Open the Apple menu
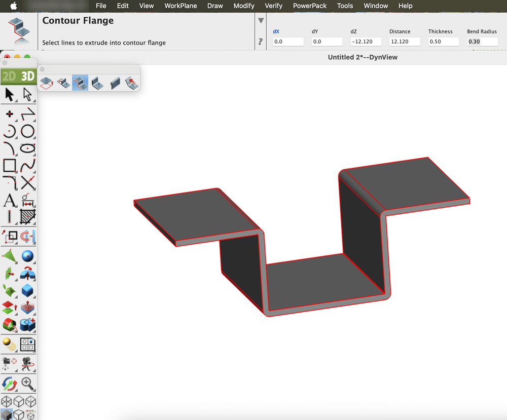Viewport: 507px width, 420px height. click(13, 6)
